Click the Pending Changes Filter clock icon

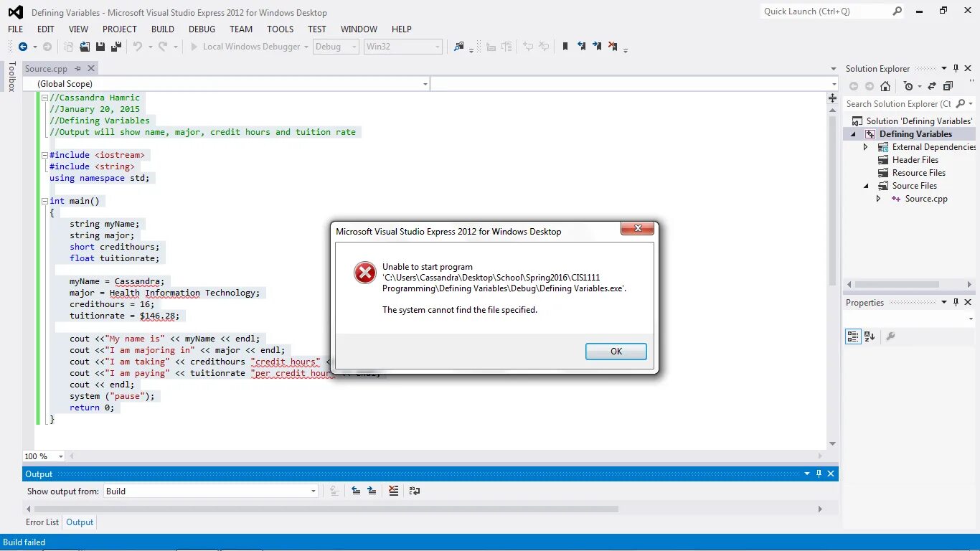coord(908,86)
